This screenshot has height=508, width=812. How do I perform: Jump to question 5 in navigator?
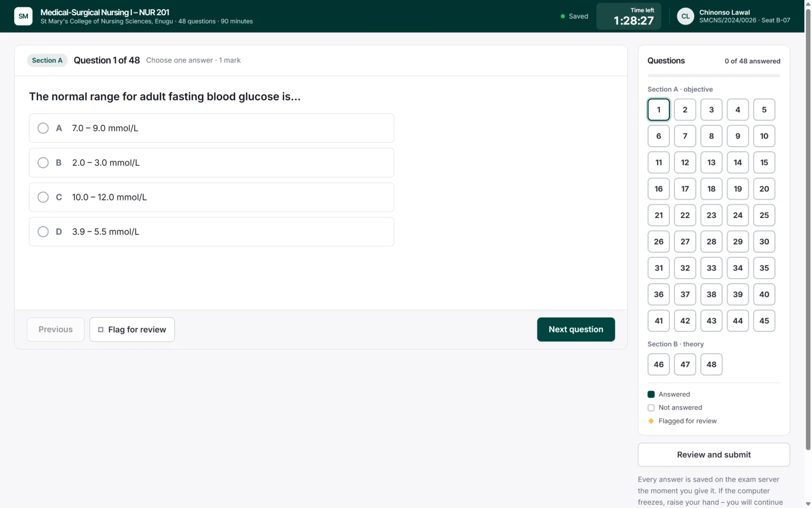pyautogui.click(x=764, y=110)
